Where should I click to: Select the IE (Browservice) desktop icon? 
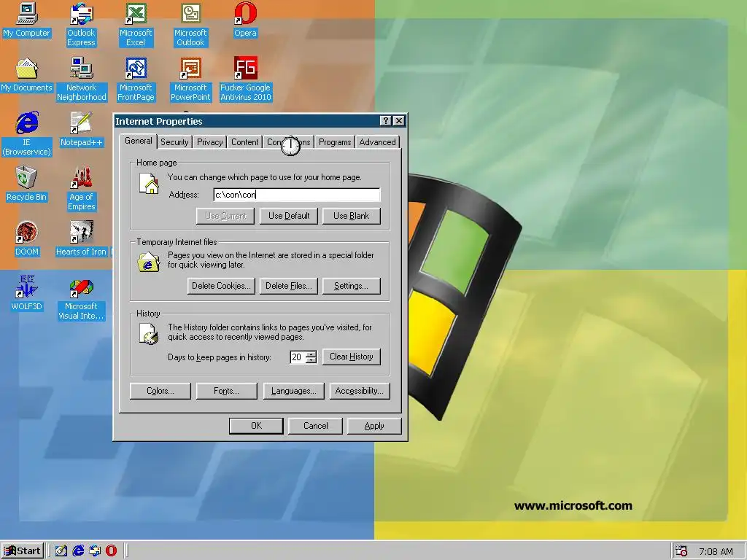click(27, 134)
